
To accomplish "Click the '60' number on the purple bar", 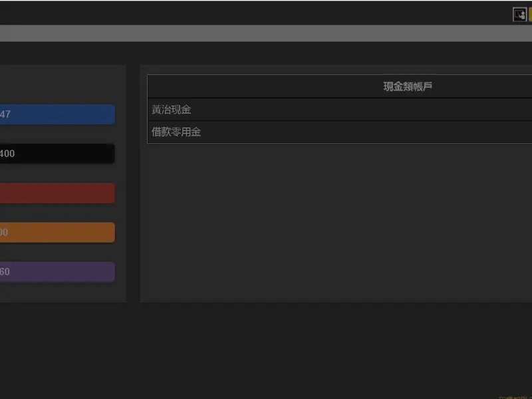I will pyautogui.click(x=5, y=272).
